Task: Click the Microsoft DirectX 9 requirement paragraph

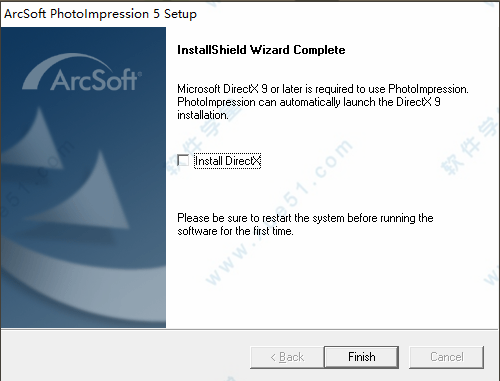Action: point(323,102)
